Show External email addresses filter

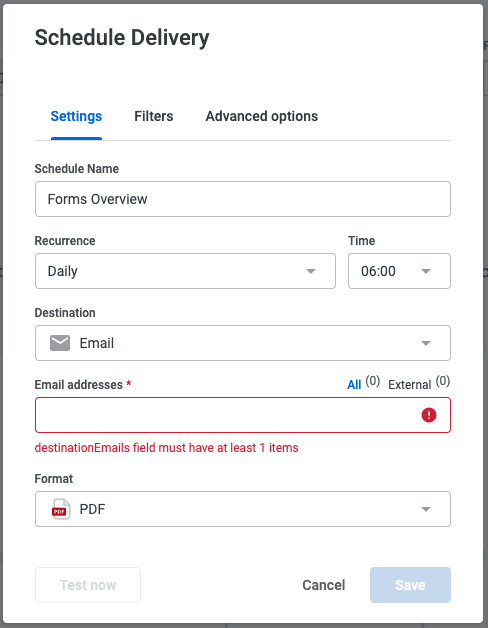pyautogui.click(x=409, y=385)
